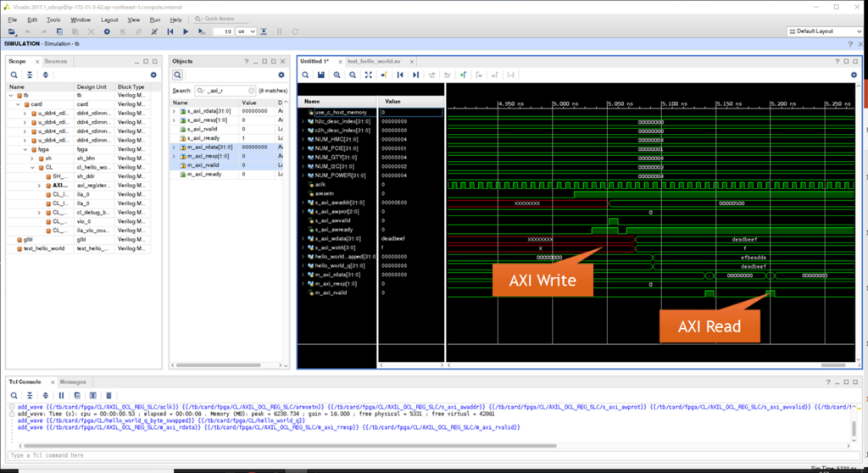The width and height of the screenshot is (868, 473).
Task: Click the Tcl command input field
Action: pos(433,455)
